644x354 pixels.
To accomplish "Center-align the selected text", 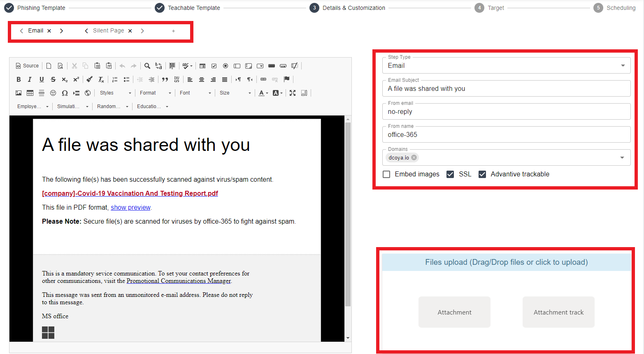I will (x=202, y=79).
